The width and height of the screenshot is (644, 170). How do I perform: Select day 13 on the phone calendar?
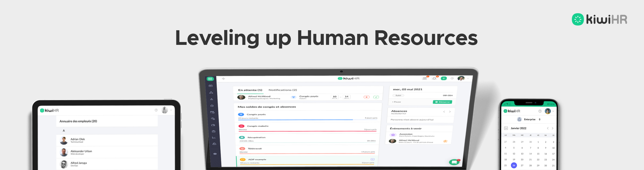click(522, 154)
